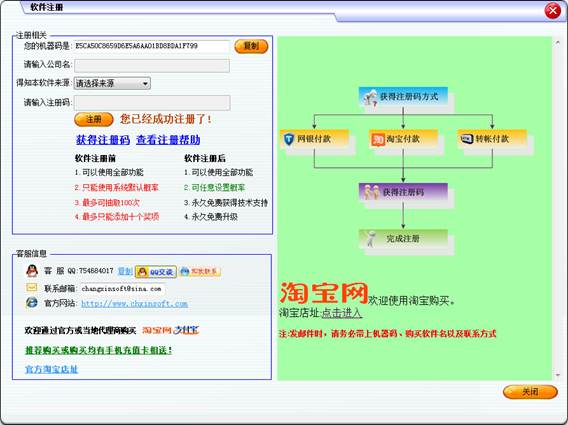The width and height of the screenshot is (568, 425).
Task: Open the green phone recharge card promotion link
Action: pyautogui.click(x=98, y=350)
